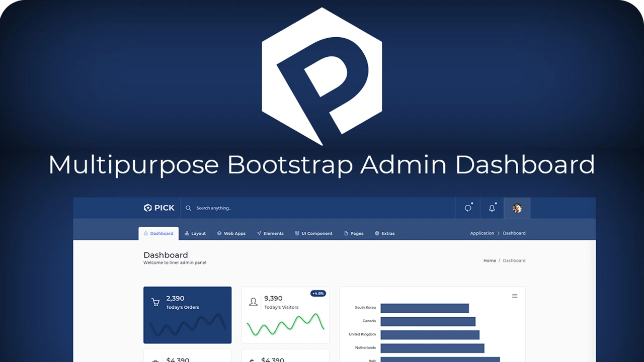Click the user icon in Today's Visitors card

pyautogui.click(x=254, y=302)
